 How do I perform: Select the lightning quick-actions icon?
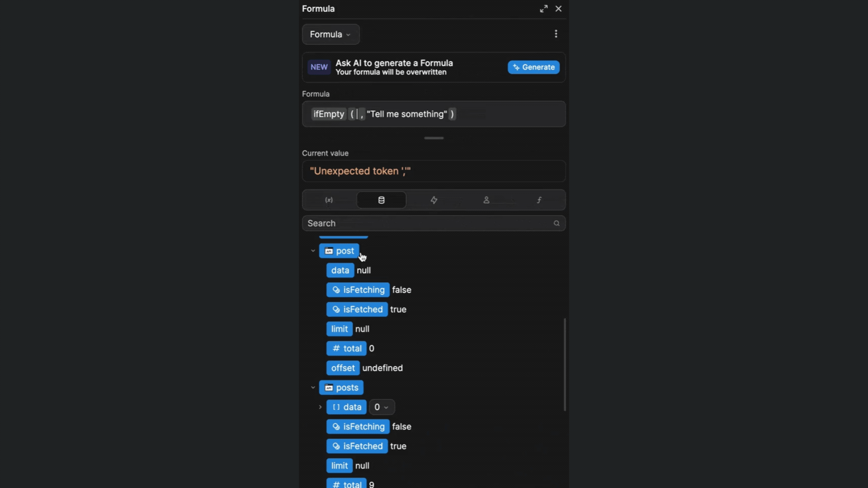point(434,200)
